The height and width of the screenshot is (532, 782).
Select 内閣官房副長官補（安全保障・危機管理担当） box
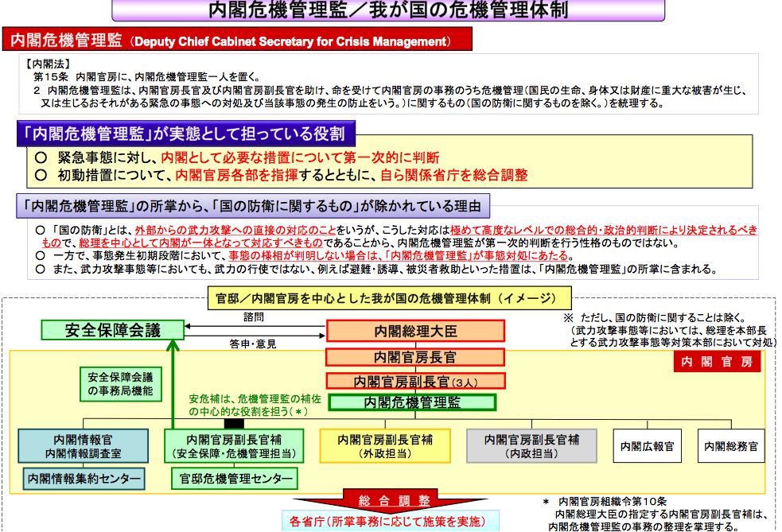(x=233, y=446)
